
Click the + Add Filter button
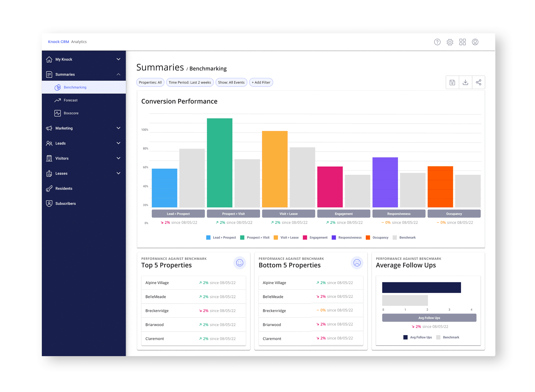tap(261, 82)
